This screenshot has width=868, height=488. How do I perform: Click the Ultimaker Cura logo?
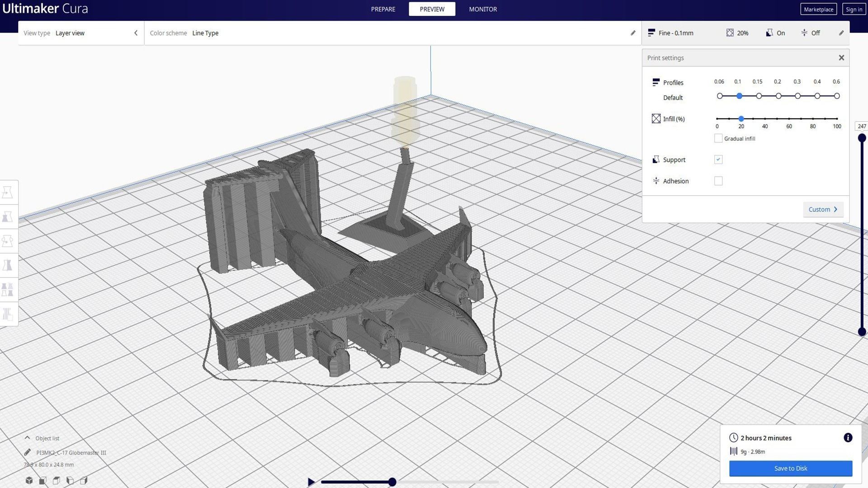[45, 9]
